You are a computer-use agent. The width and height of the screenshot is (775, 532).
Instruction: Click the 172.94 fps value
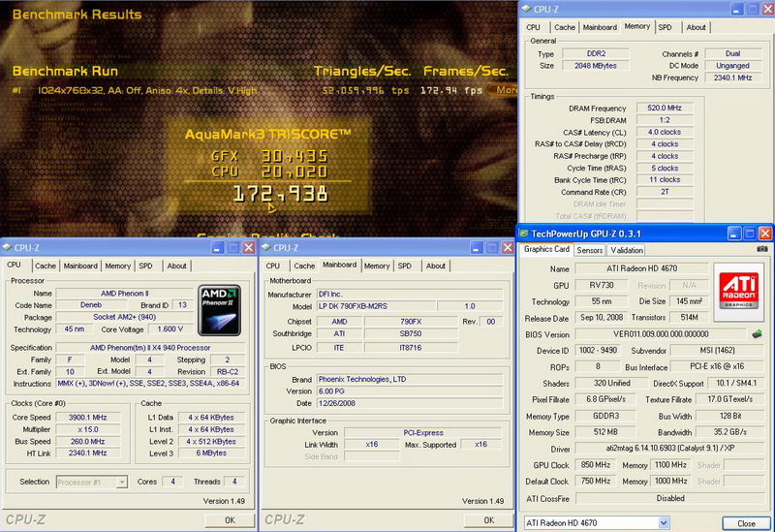(450, 90)
